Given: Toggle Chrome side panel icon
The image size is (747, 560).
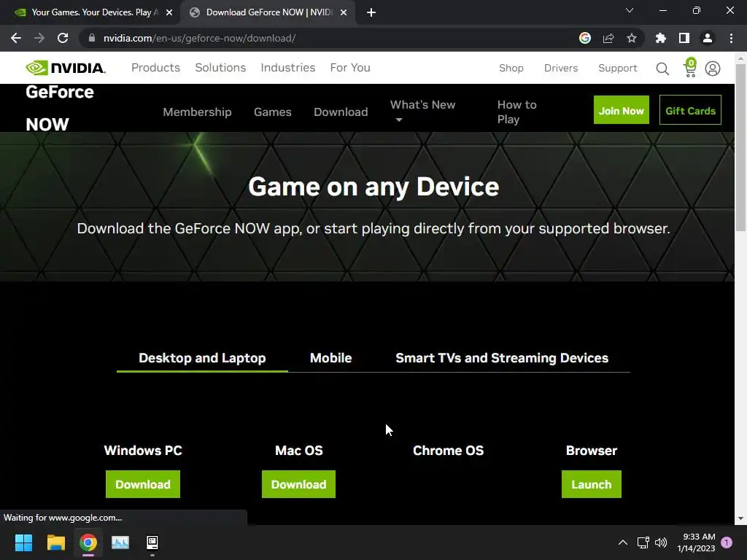Looking at the screenshot, I should pyautogui.click(x=684, y=38).
